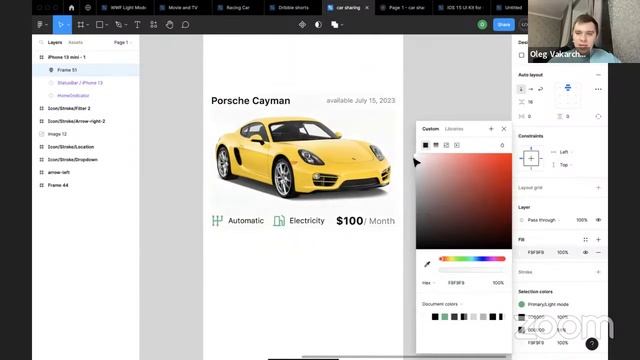Click the Use as mask icon

pos(318,25)
